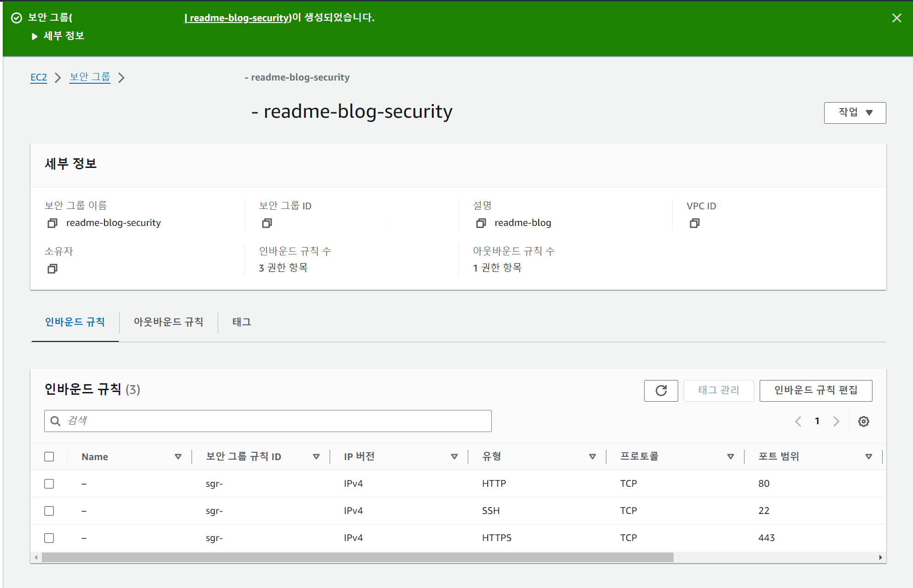Viewport: 913px width, 588px height.
Task: Select the SSH port 22 rule checkbox
Action: [x=49, y=511]
